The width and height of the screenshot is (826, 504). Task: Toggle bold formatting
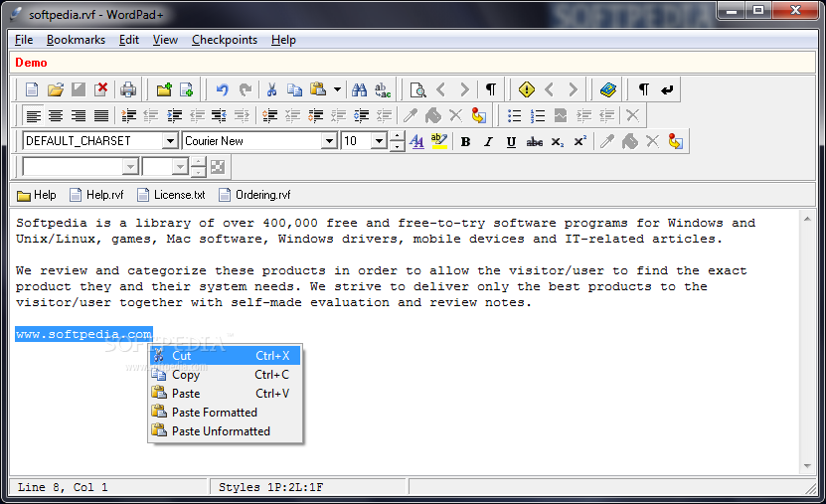(465, 141)
